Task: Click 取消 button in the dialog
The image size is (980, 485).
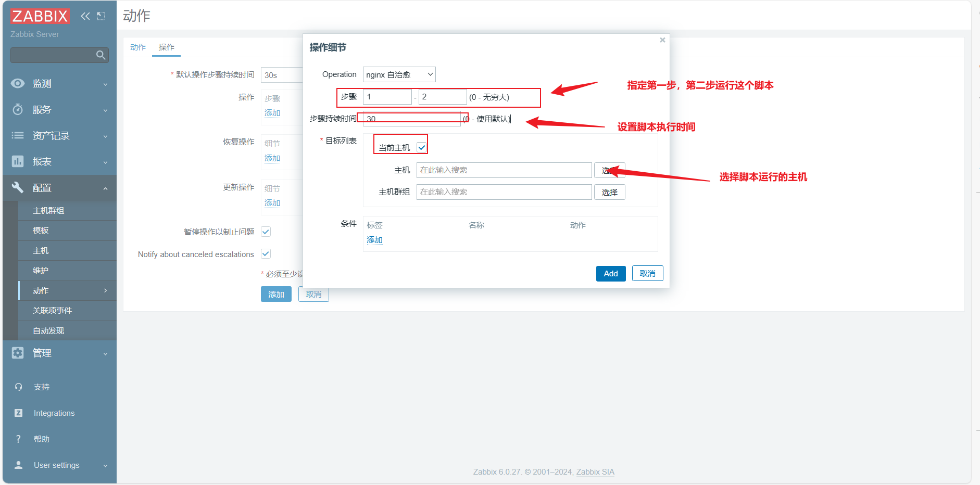Action: pos(647,273)
